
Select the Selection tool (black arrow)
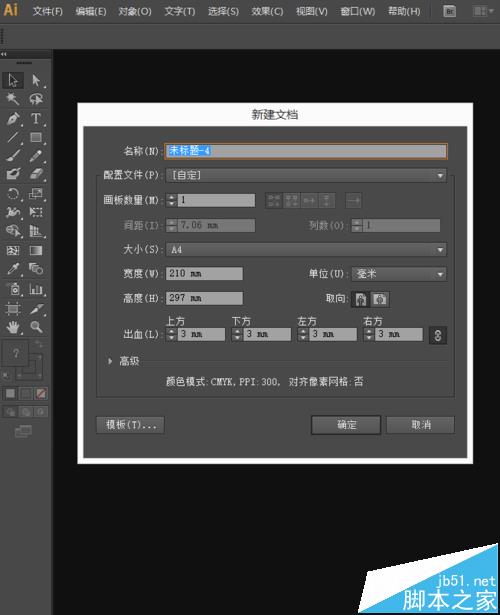13,80
